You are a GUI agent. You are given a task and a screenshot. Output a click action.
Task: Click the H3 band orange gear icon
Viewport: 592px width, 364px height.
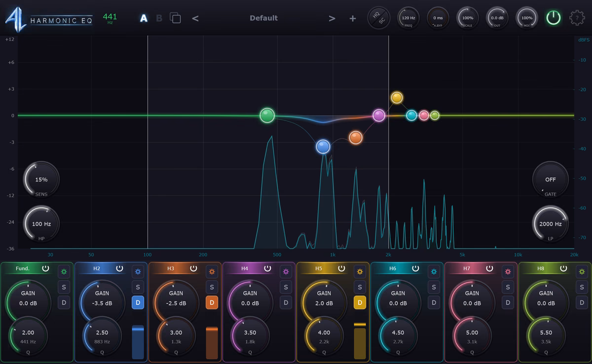(x=212, y=271)
